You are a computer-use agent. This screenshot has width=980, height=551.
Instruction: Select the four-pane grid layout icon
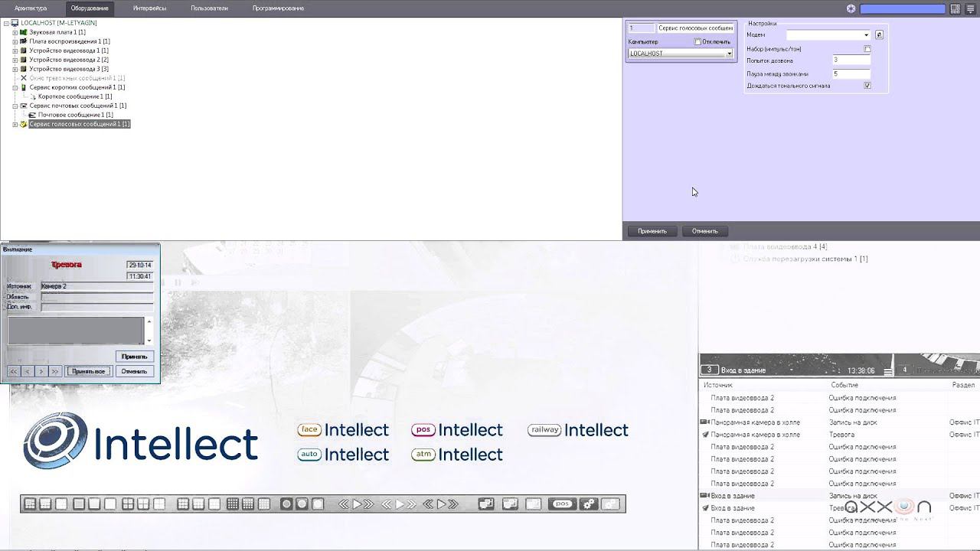pyautogui.click(x=128, y=504)
